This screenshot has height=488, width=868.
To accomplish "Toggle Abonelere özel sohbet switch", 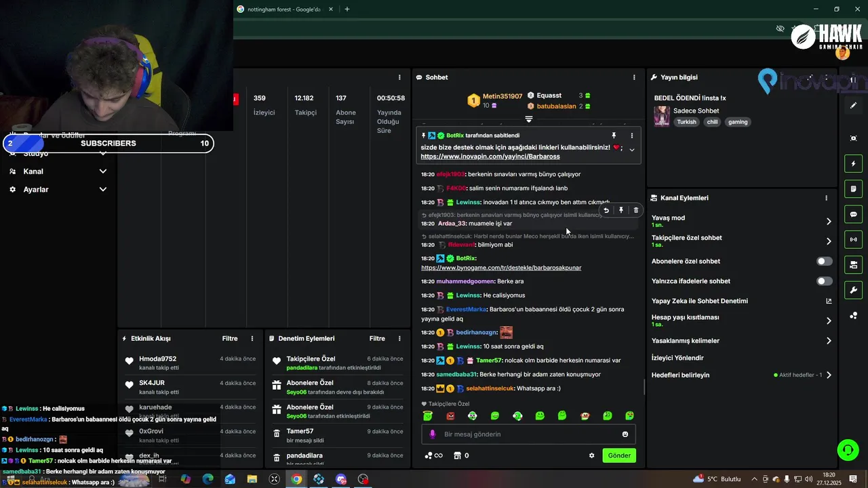I will click(x=824, y=261).
